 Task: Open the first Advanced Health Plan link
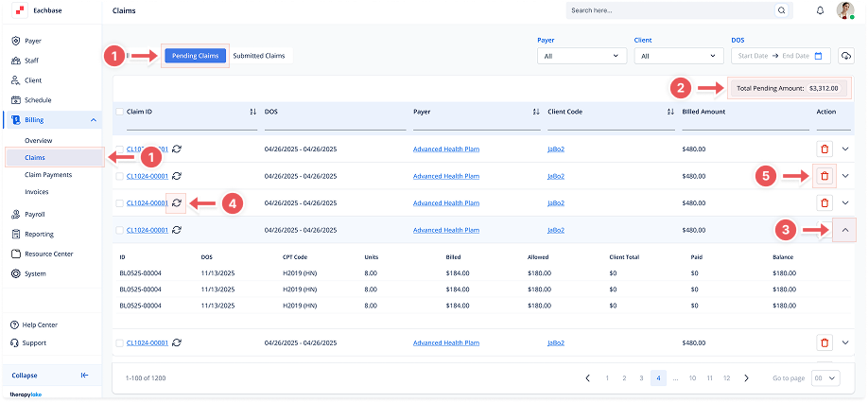click(x=446, y=149)
